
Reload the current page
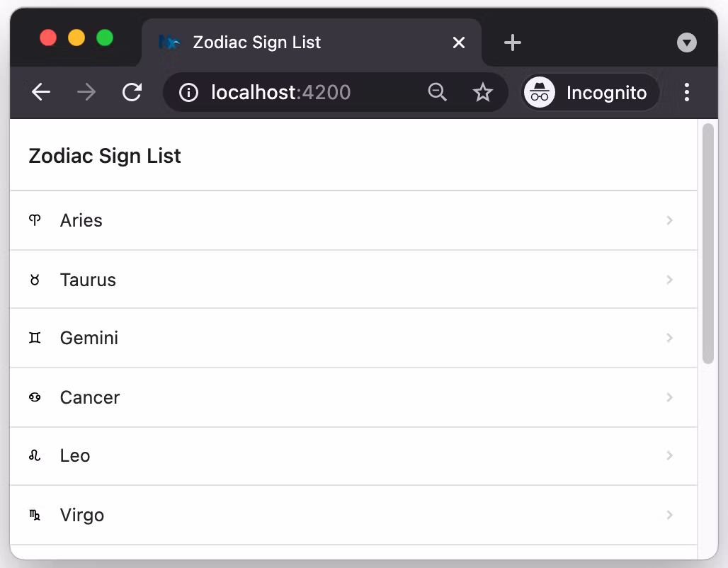point(132,92)
